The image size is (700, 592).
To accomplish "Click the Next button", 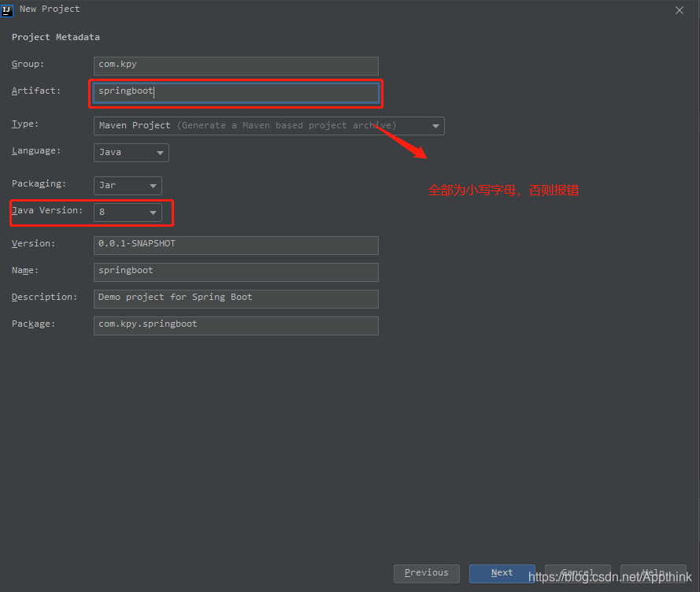I will [502, 573].
